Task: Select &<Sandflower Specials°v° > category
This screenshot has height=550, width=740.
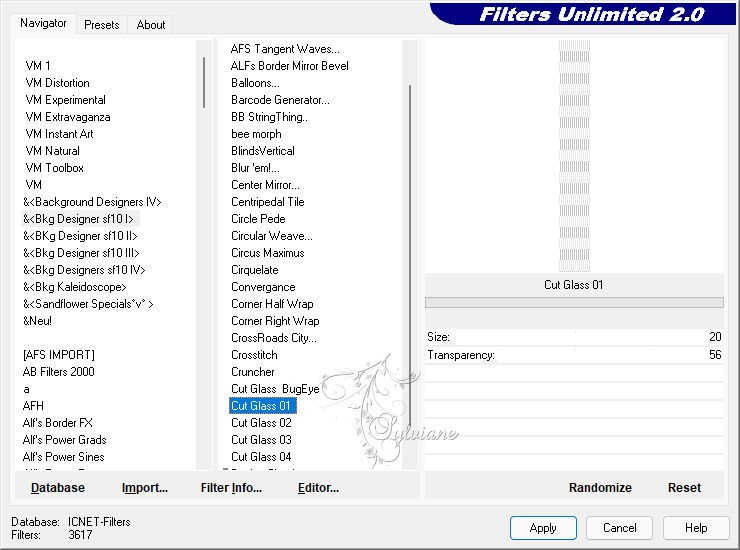Action: point(88,304)
